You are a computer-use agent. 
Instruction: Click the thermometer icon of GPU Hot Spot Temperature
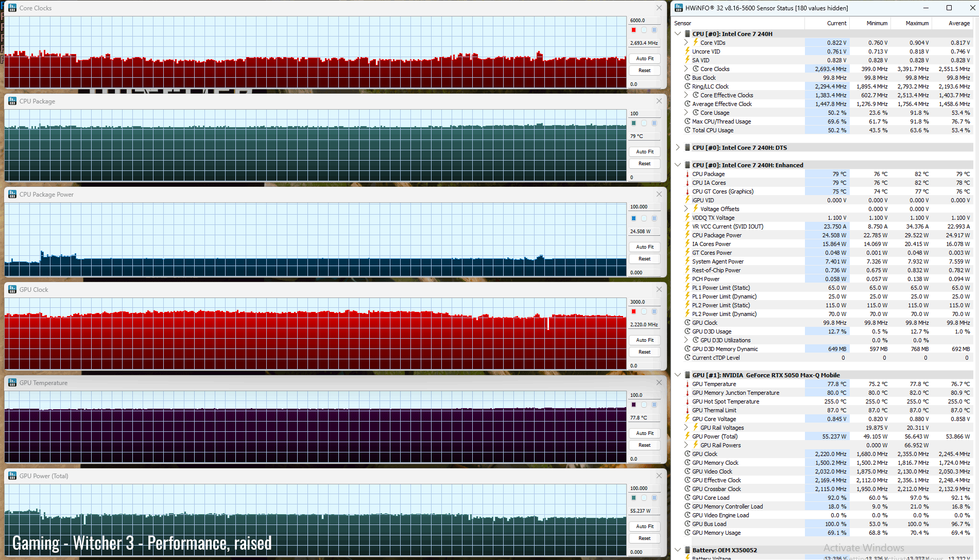(x=688, y=401)
